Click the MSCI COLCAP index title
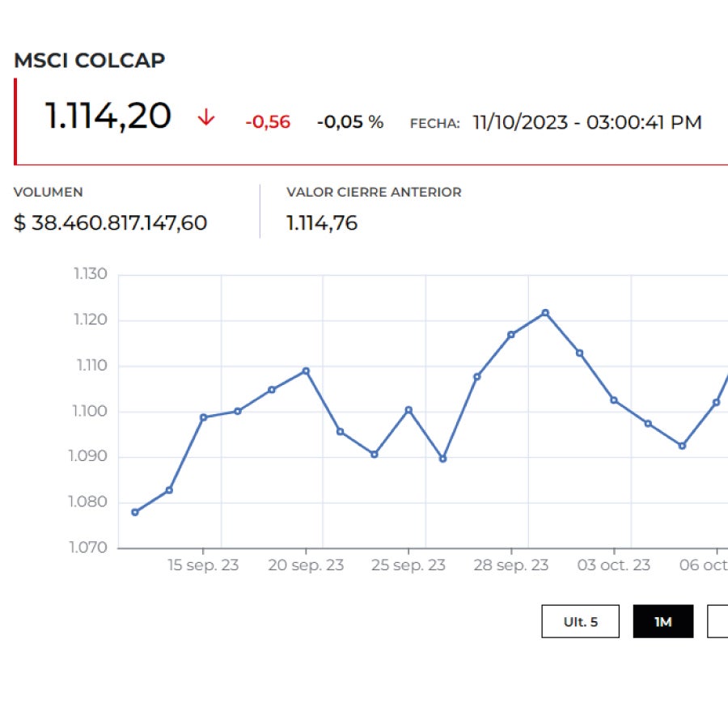The image size is (728, 728). (x=89, y=60)
